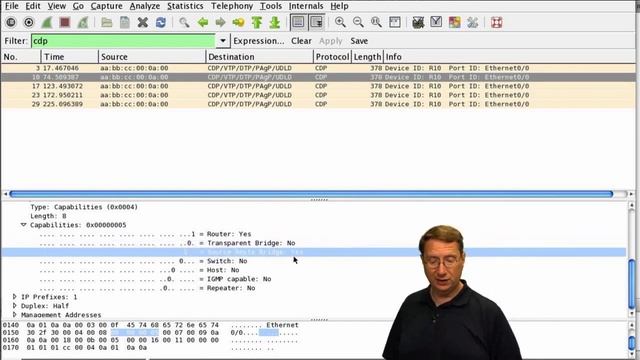Save the capture file from the toolbar

(124, 22)
